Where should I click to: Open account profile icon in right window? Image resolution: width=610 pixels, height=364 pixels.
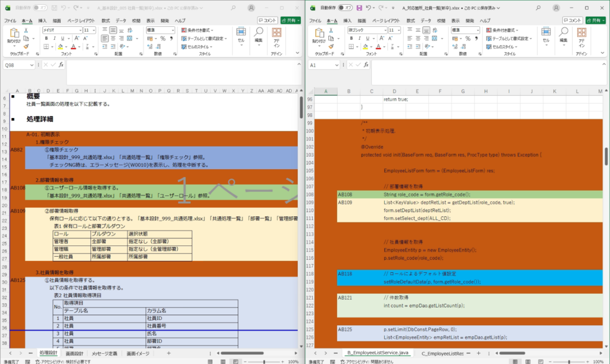click(556, 8)
